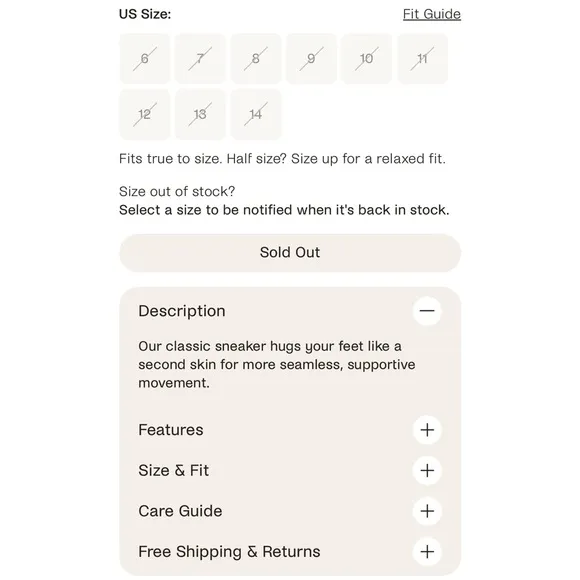The width and height of the screenshot is (580, 580).
Task: Click the plus icon beside Features
Action: click(427, 430)
